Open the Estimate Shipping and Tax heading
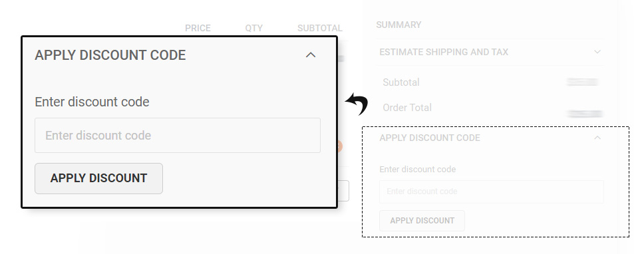The height and width of the screenshot is (254, 644). tap(444, 52)
